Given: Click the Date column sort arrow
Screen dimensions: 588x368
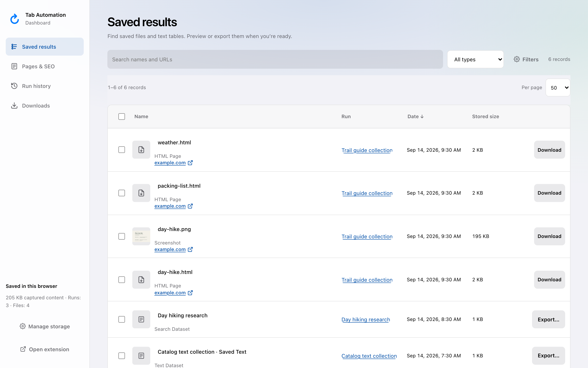Looking at the screenshot, I should [x=422, y=117].
